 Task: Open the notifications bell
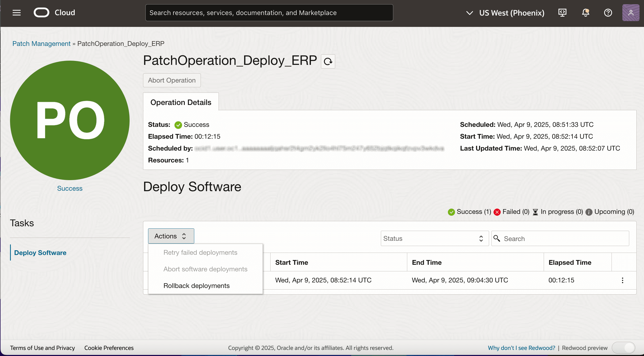coord(585,12)
